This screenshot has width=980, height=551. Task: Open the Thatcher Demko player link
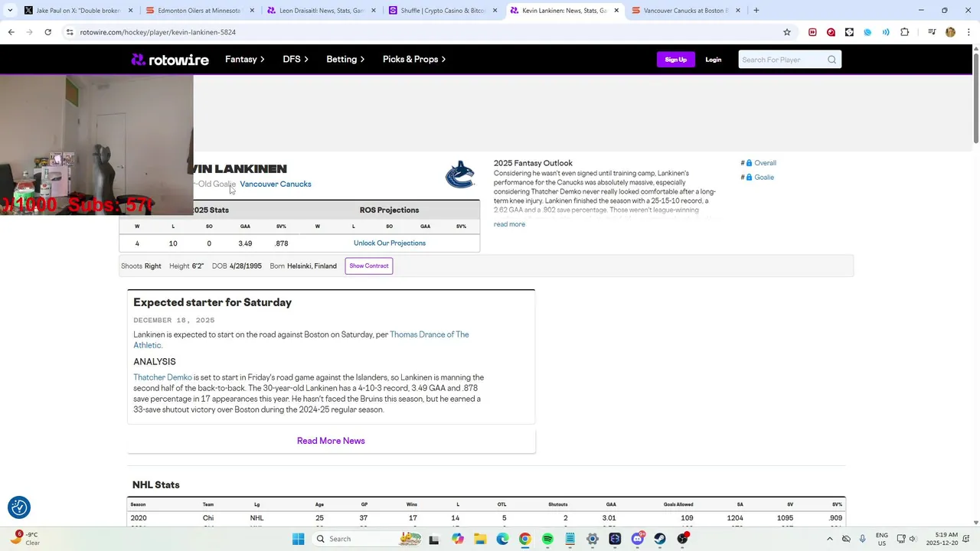162,377
